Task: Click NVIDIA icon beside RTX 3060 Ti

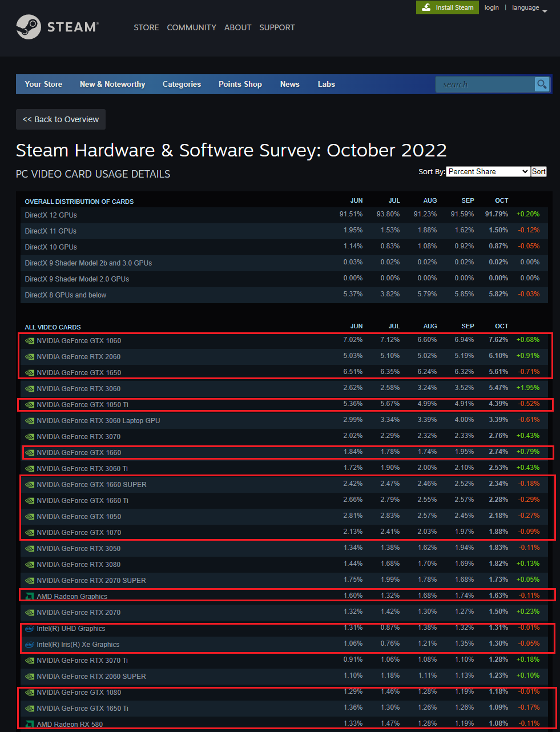Action: (x=30, y=469)
